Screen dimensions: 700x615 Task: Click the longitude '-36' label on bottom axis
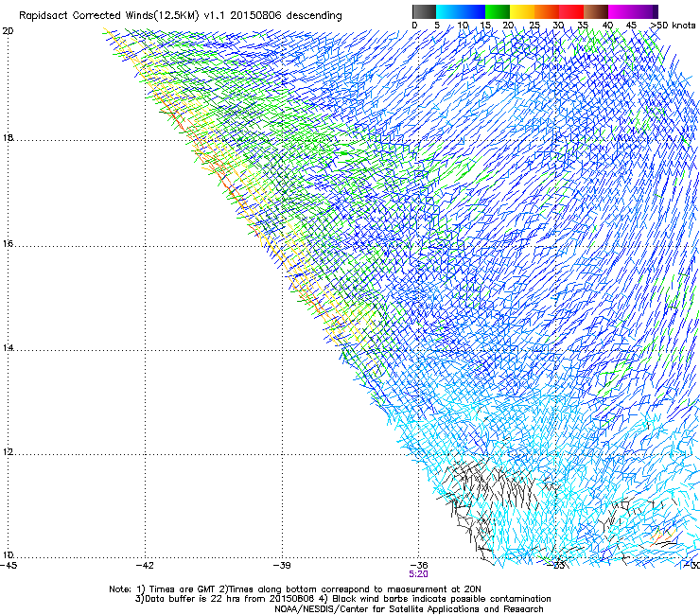pos(418,566)
